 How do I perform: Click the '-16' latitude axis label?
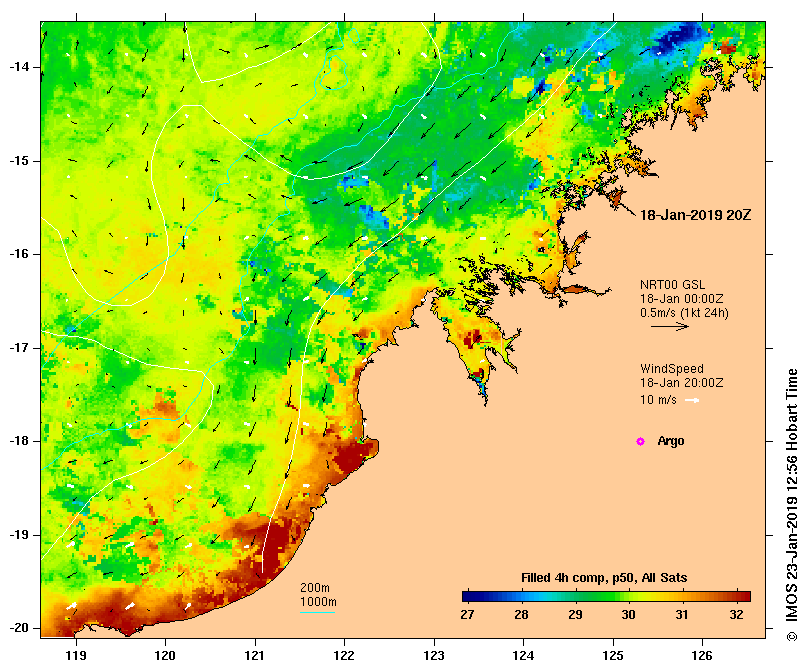coord(19,254)
